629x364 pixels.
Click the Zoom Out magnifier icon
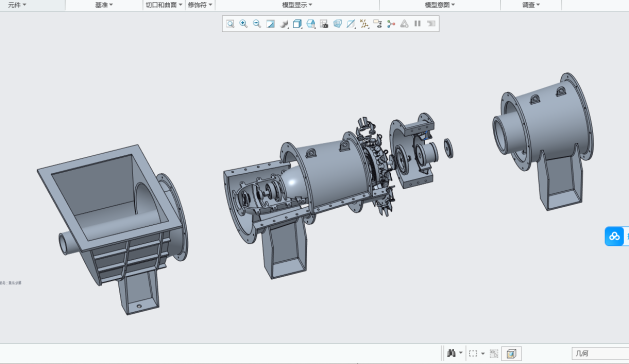click(257, 24)
